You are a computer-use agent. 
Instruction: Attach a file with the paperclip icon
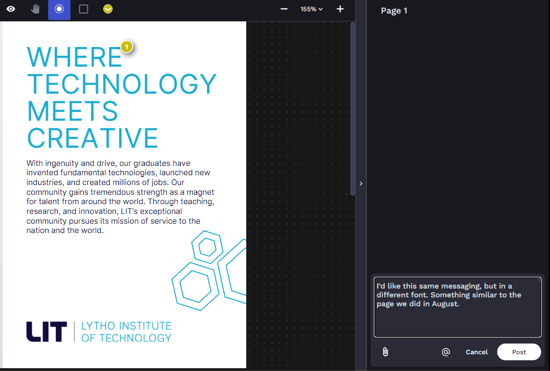pyautogui.click(x=385, y=352)
